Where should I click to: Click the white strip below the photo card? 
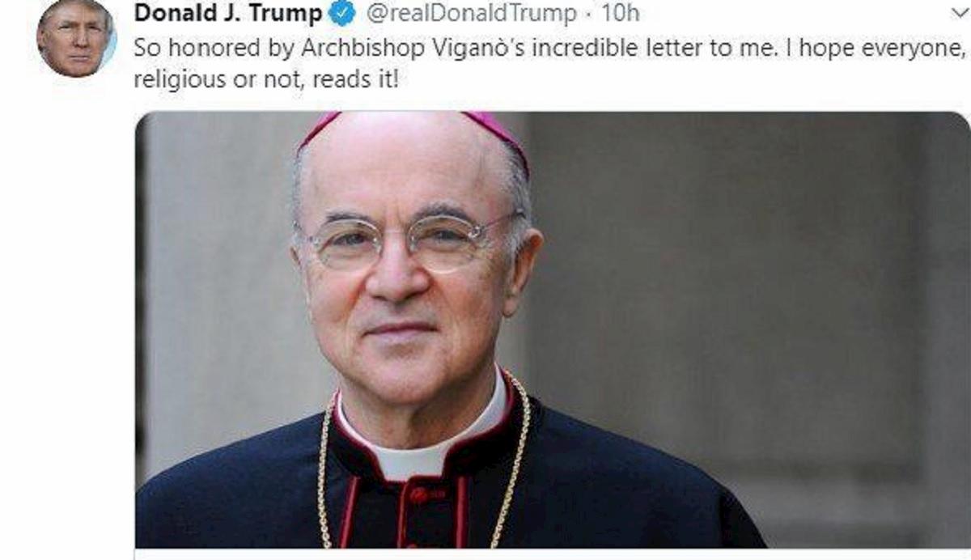[x=553, y=554]
